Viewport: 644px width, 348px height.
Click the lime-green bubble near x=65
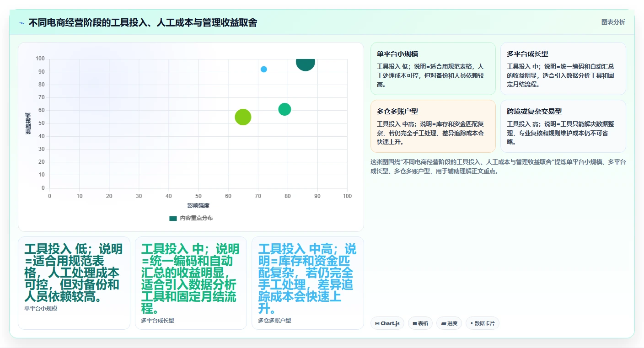[243, 117]
